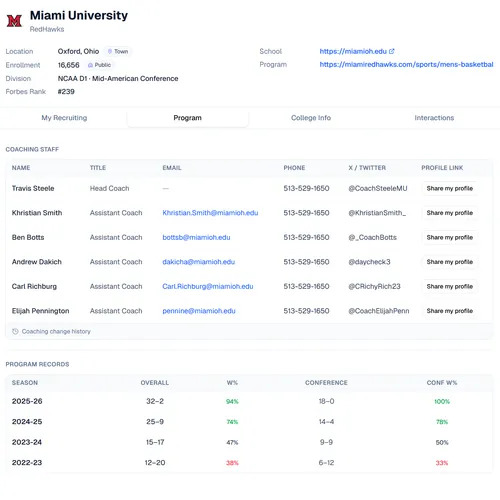This screenshot has width=500, height=500.
Task: Click the 2024-25 season row label
Action: (27, 422)
